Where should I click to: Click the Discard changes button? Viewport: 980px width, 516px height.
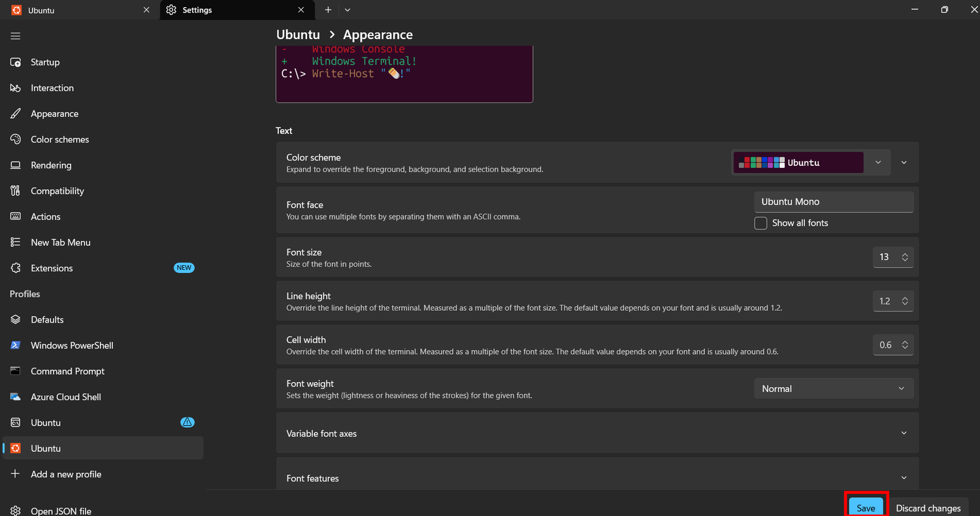tap(928, 508)
